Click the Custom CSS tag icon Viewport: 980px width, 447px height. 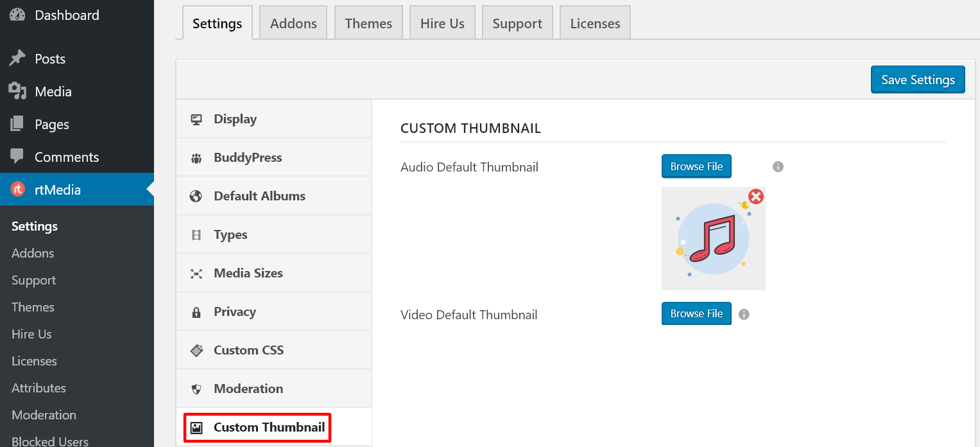(x=196, y=350)
